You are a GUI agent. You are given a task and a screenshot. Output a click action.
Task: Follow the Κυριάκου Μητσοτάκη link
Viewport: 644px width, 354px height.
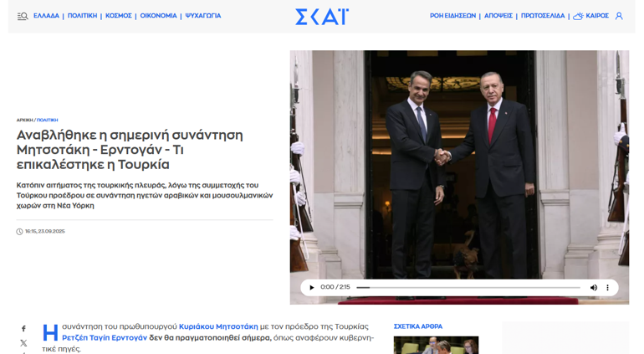point(218,326)
